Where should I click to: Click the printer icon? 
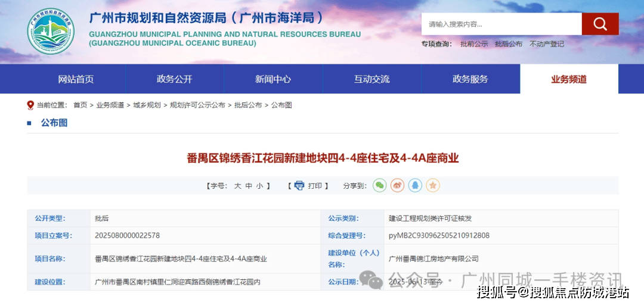299,186
